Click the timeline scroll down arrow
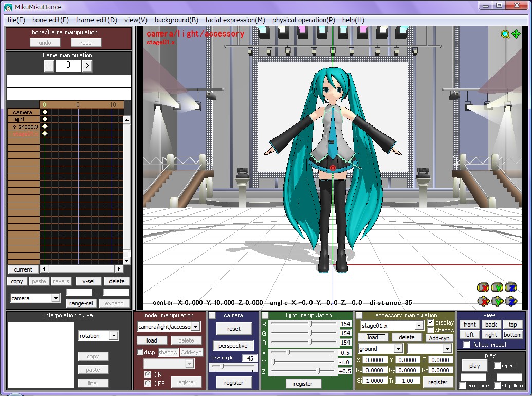This screenshot has width=532, height=396. (126, 261)
